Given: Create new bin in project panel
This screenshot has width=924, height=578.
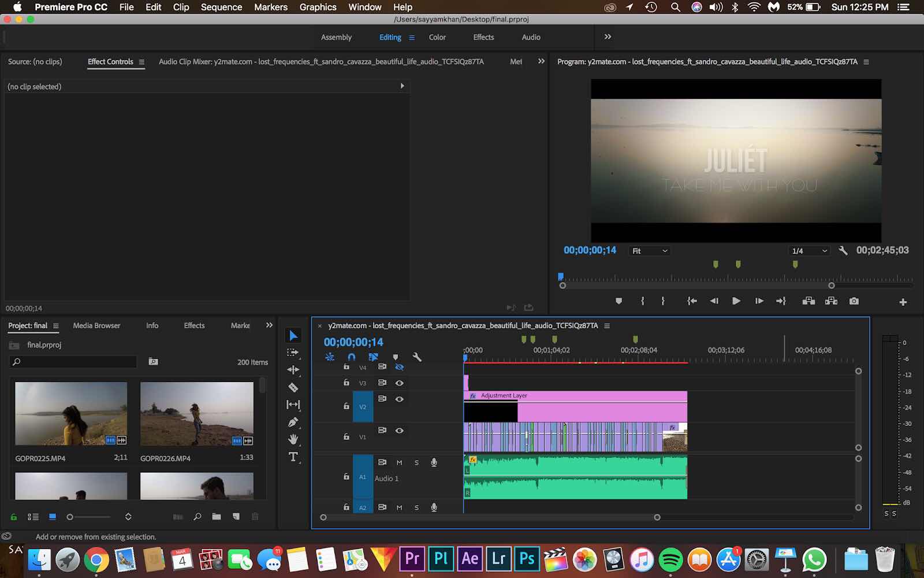Looking at the screenshot, I should [217, 517].
